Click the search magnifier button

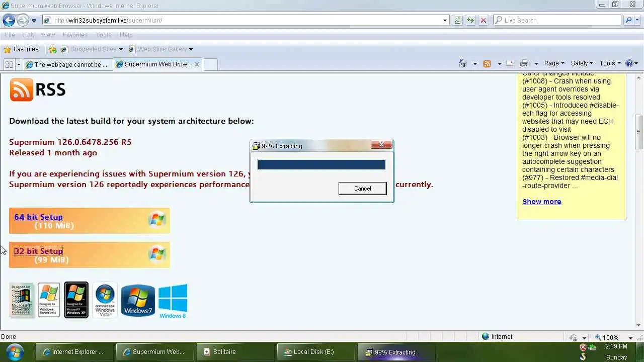[628, 21]
